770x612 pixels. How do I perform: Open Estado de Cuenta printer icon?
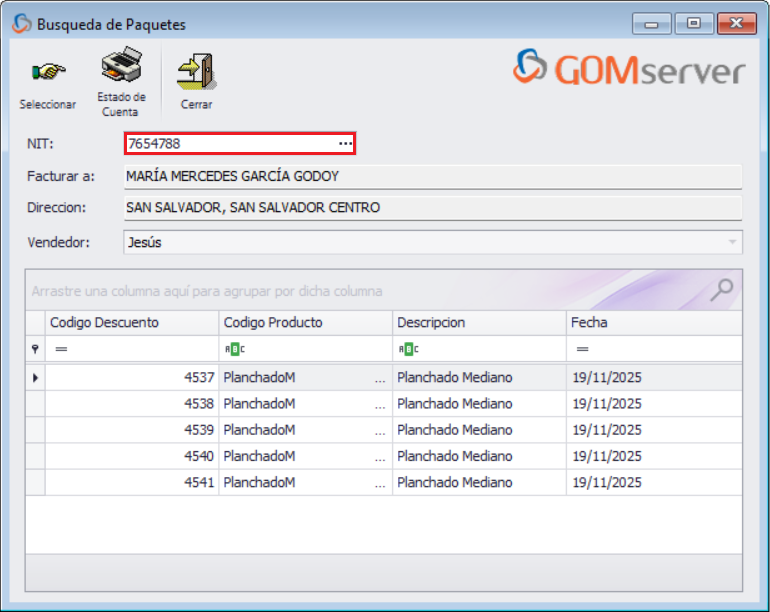[x=121, y=68]
